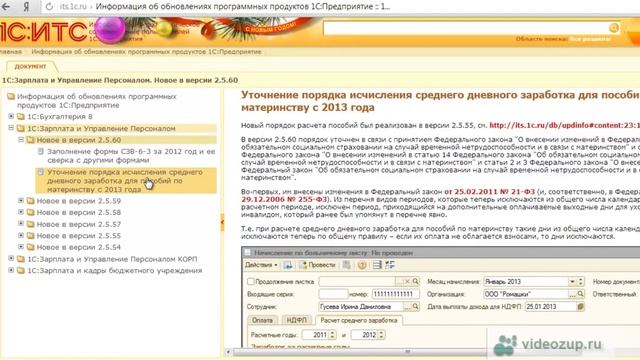This screenshot has height=360, width=640.
Task: Open breadcrumb 'Информация об обновлениях программных продуктов'
Action: pos(146,52)
